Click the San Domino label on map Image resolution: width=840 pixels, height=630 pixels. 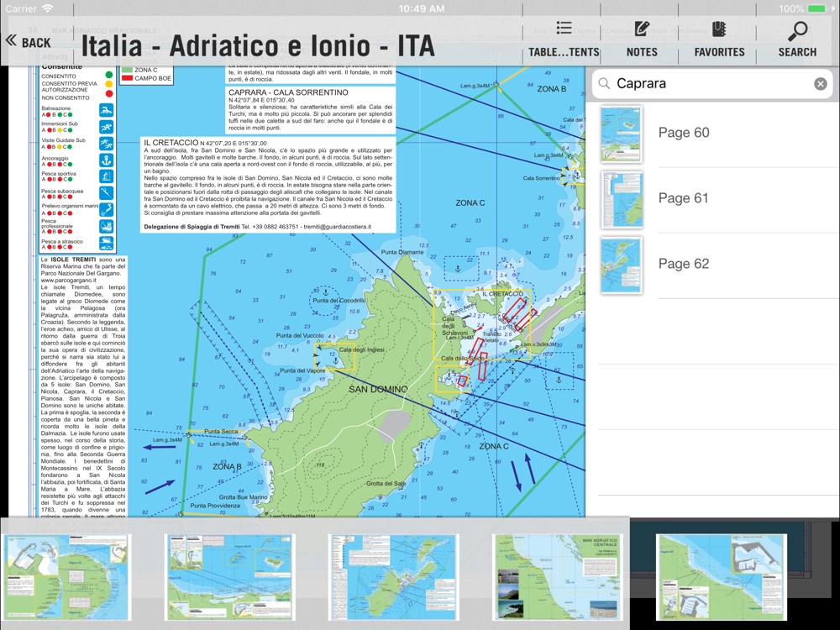tap(378, 390)
